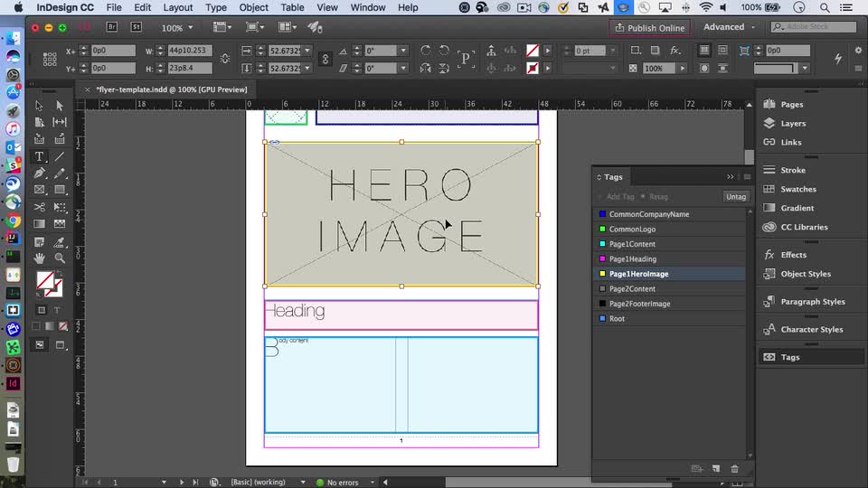Viewport: 868px width, 488px height.
Task: Select the Rectangle Frame tool
Action: point(40,190)
